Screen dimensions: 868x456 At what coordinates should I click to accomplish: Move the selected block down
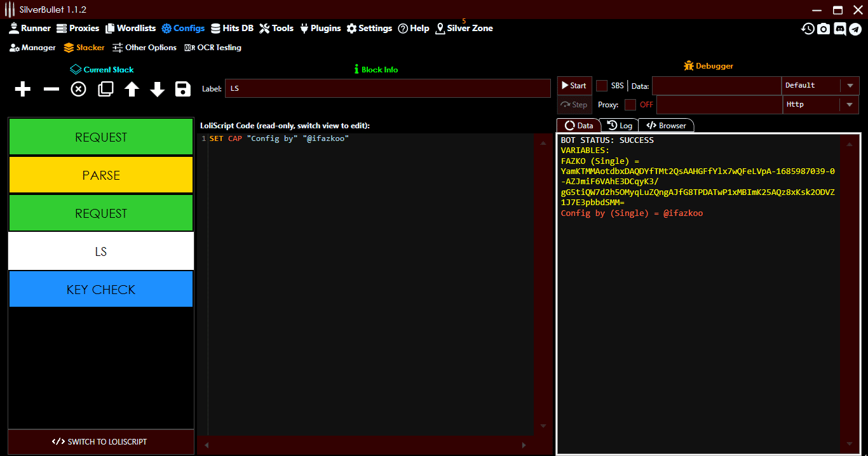point(157,89)
